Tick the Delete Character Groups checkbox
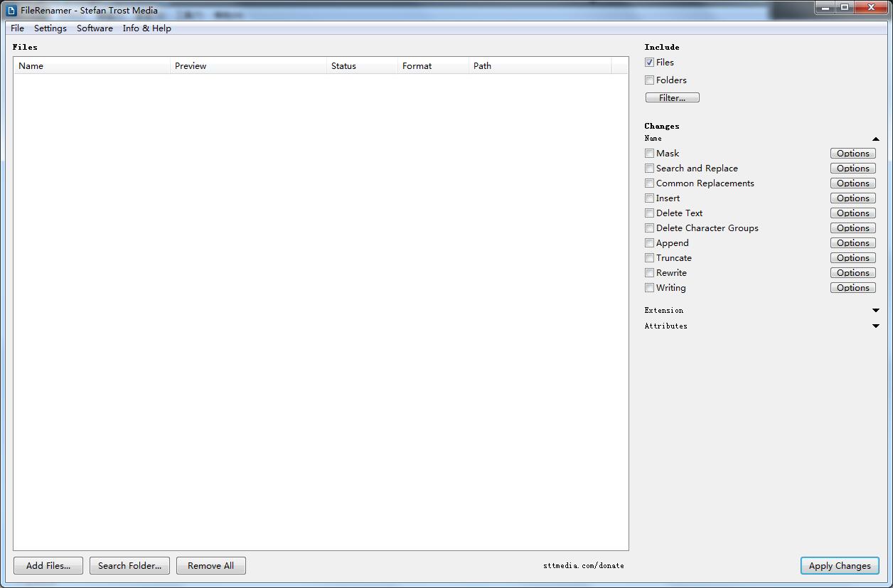This screenshot has width=893, height=588. pos(649,228)
